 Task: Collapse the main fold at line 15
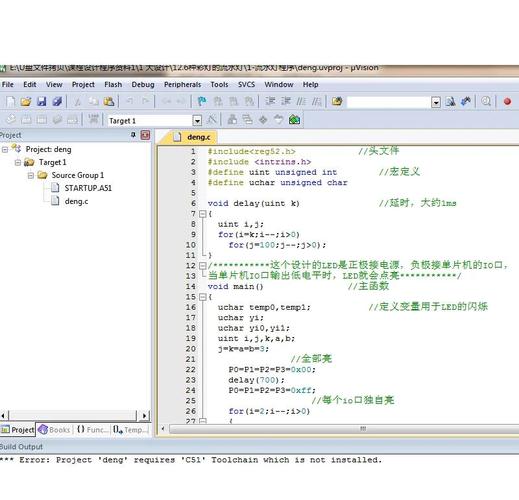(202, 297)
